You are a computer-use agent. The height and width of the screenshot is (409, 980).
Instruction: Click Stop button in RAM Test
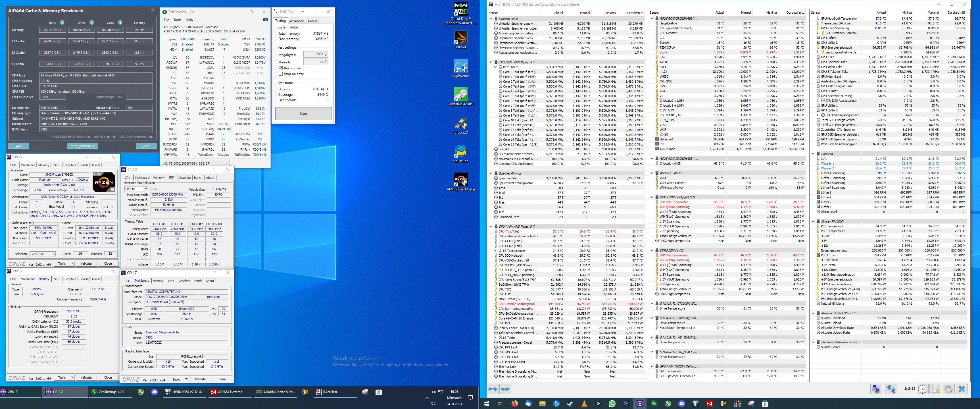[303, 113]
